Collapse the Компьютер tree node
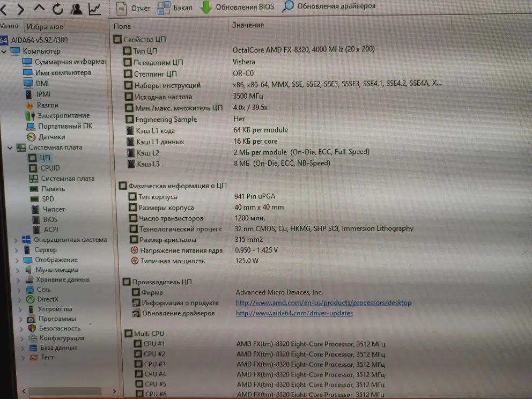The image size is (532, 399). pos(4,51)
